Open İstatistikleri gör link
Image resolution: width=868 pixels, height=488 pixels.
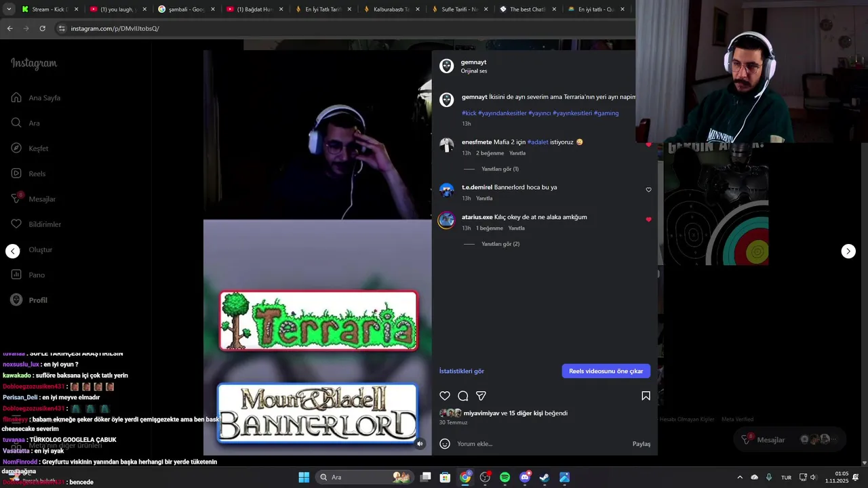[462, 371]
